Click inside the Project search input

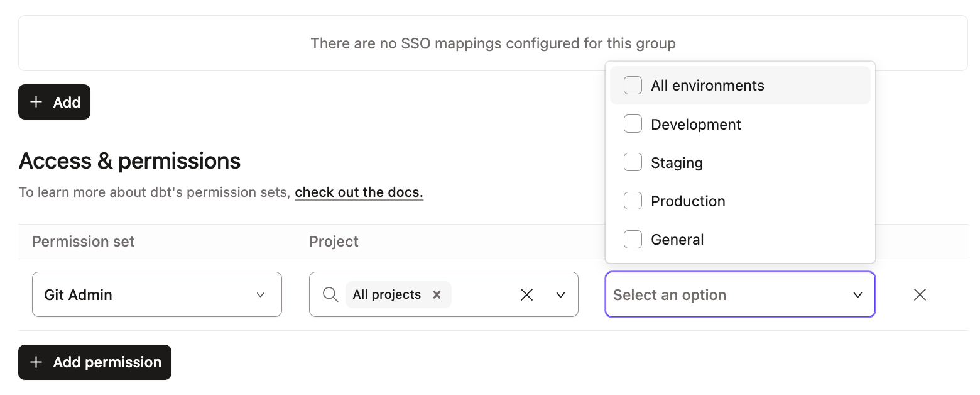[484, 294]
